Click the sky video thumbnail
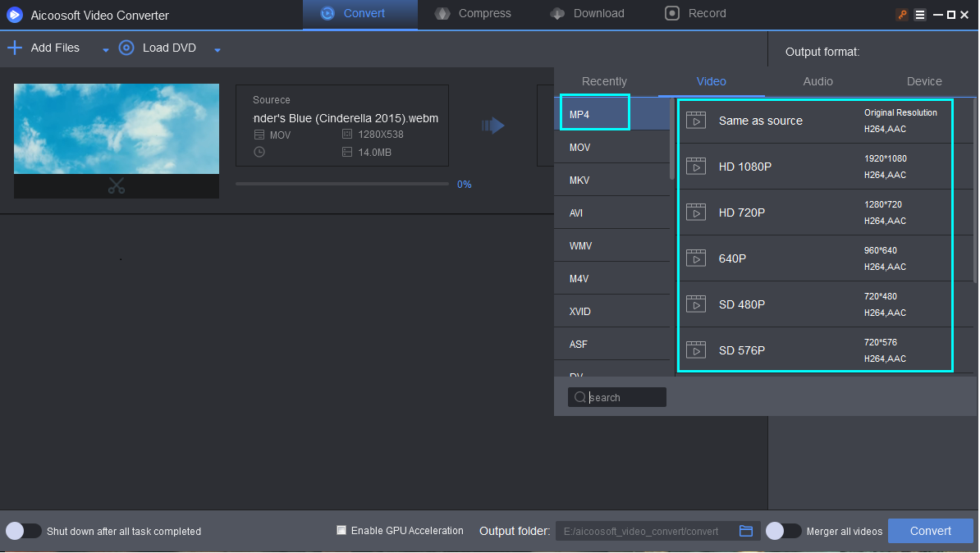The image size is (980, 553). (117, 129)
